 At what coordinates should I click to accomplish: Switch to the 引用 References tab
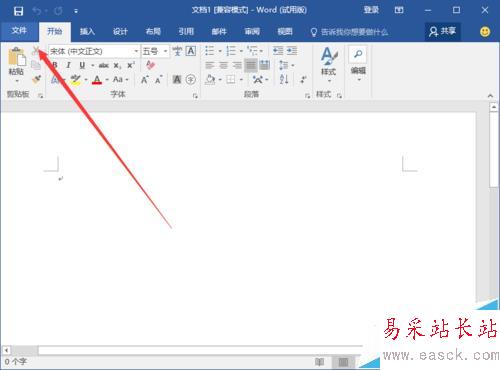click(186, 32)
